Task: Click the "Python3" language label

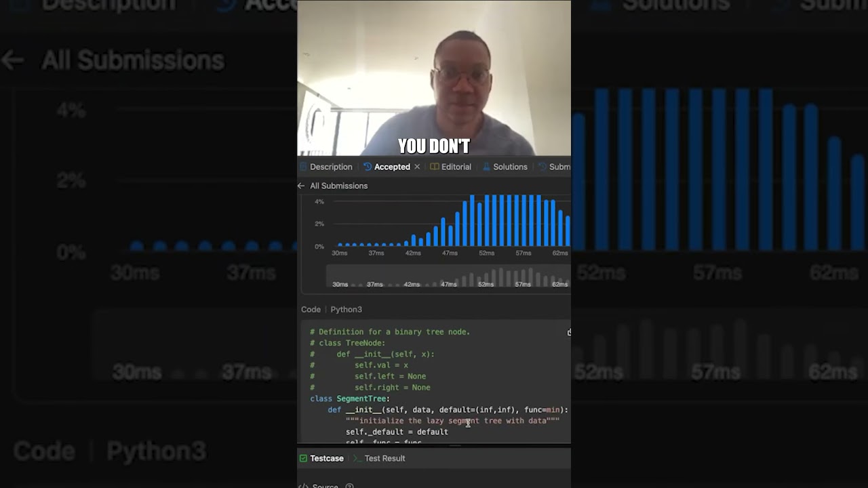Action: point(346,309)
